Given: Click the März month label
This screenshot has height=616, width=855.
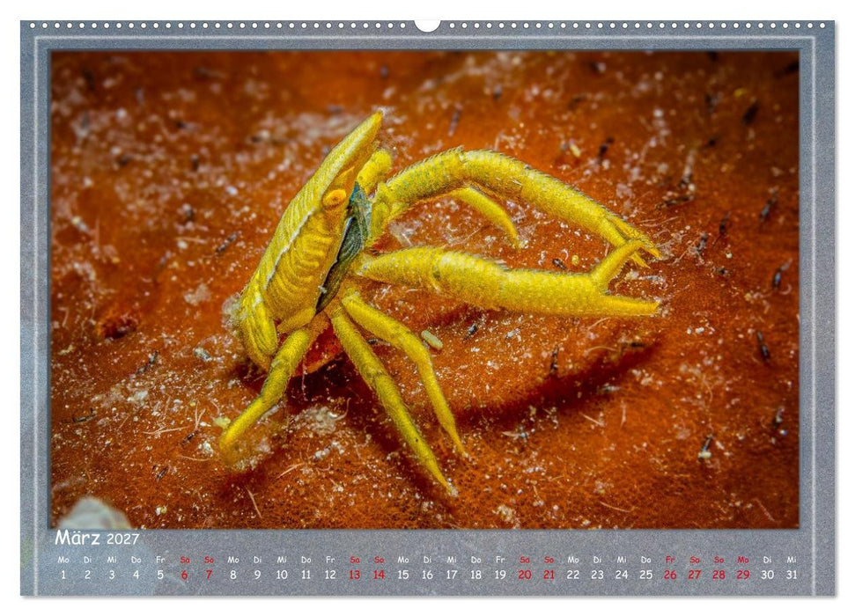Looking at the screenshot, I should coord(77,538).
